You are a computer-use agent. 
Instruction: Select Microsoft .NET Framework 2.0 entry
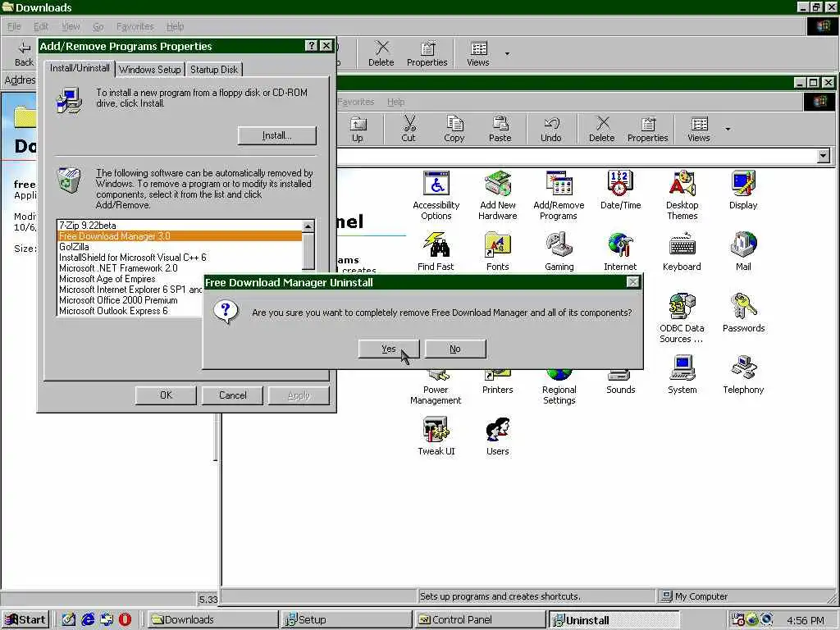(179, 268)
